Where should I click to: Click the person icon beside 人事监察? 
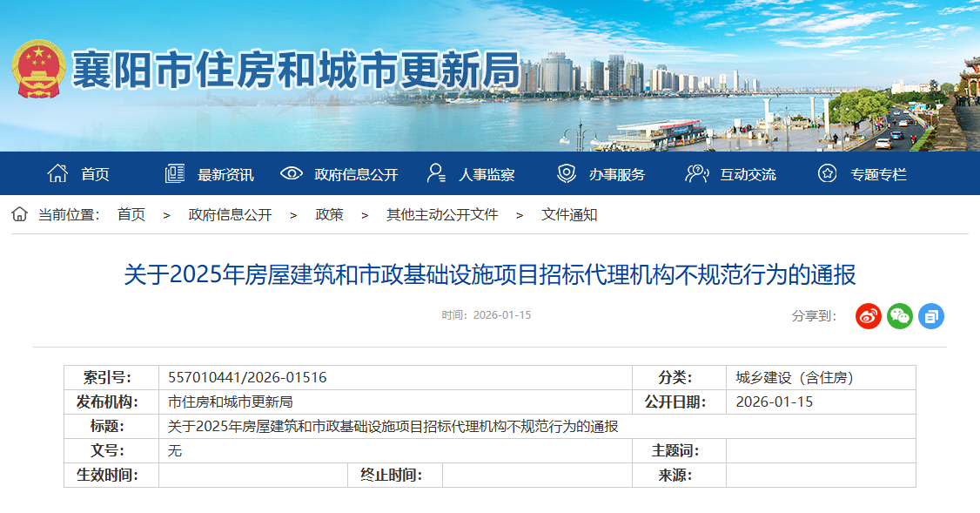pos(436,173)
